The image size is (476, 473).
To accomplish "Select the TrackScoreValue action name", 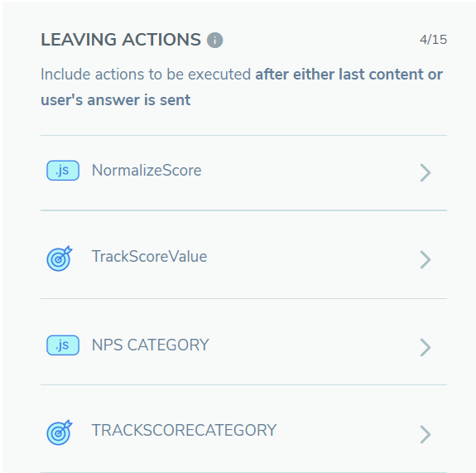I will click(x=149, y=257).
